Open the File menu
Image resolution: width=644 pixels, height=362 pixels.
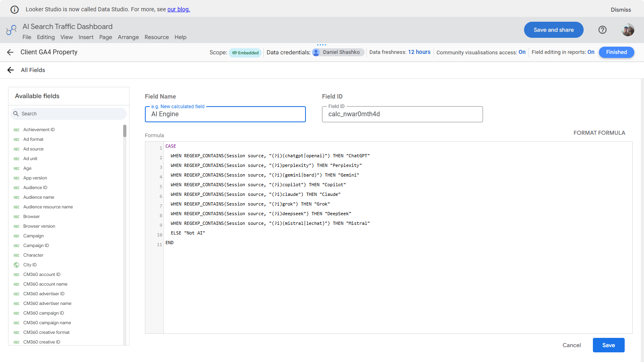(x=27, y=37)
